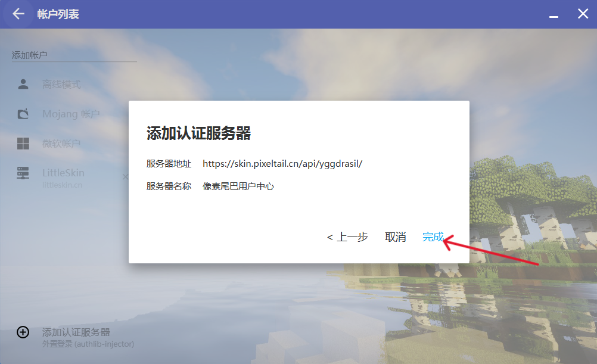
Task: Choose the 离线模式 account type
Action: pos(61,85)
